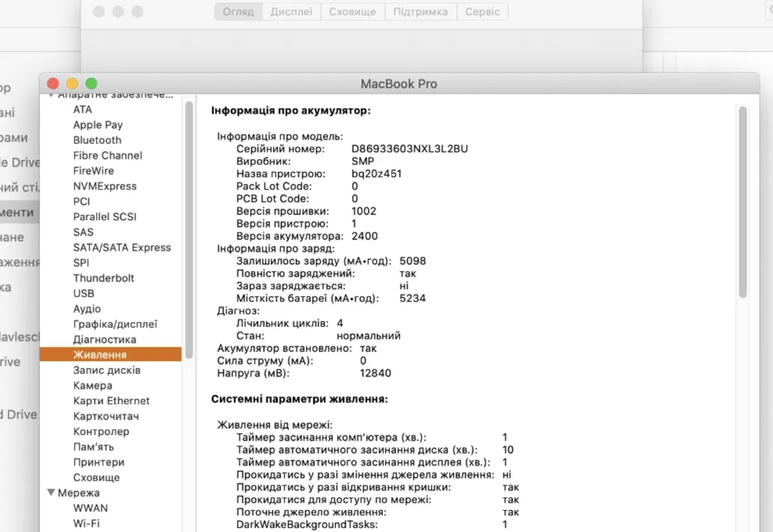This screenshot has height=532, width=773.
Task: Minimize MacBook Pro window with yellow button
Action: coord(72,84)
